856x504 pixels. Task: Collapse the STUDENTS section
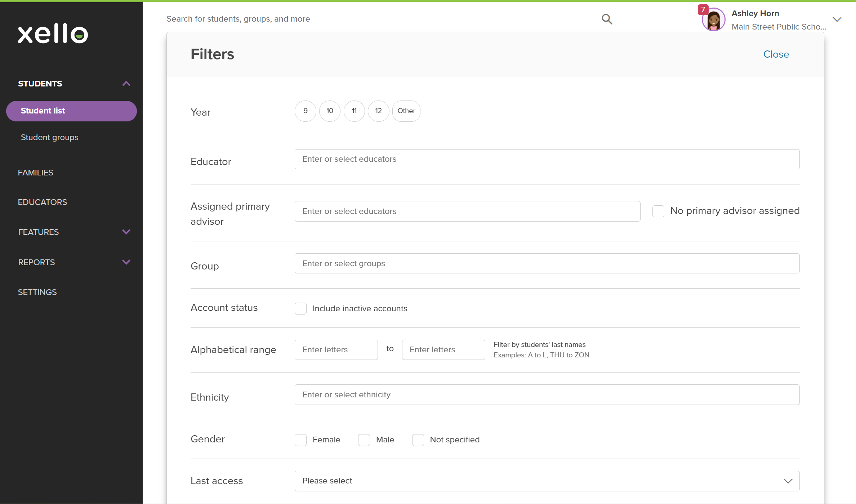(x=126, y=83)
